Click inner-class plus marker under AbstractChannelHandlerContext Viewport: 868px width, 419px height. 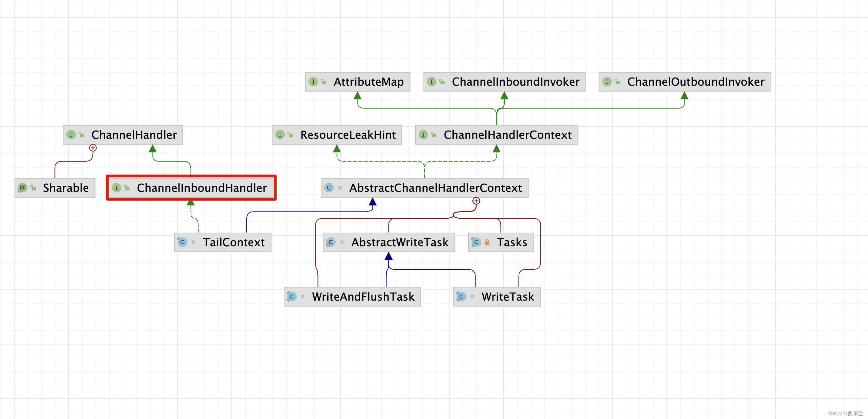[x=476, y=201]
